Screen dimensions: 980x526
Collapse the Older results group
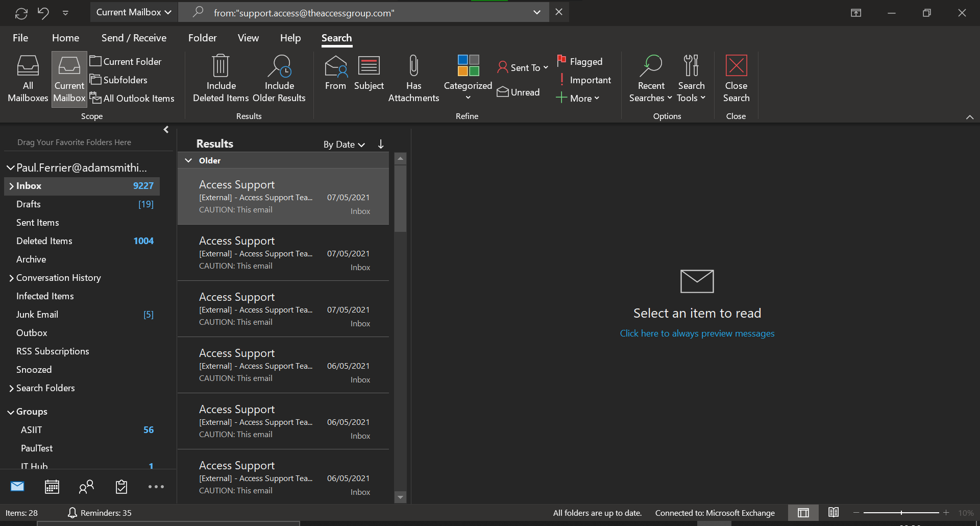coord(188,160)
